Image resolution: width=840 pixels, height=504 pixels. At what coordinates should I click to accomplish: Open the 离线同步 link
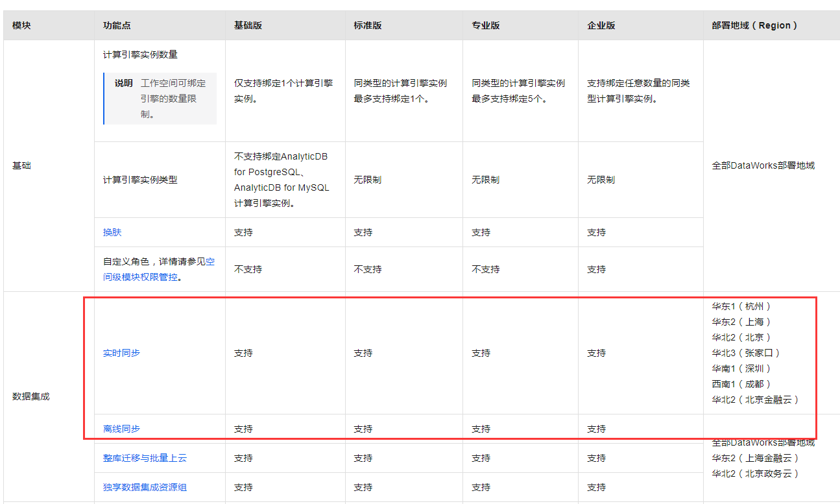point(121,429)
